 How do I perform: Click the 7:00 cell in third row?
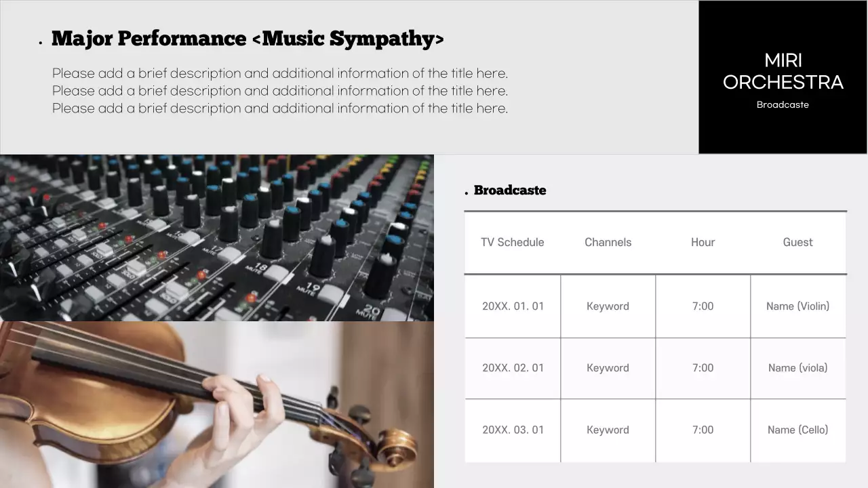(x=703, y=430)
